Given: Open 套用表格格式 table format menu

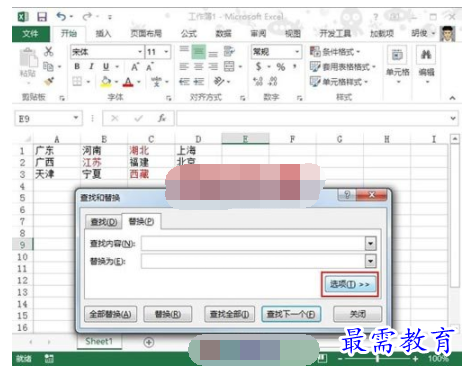Looking at the screenshot, I should coord(343,67).
